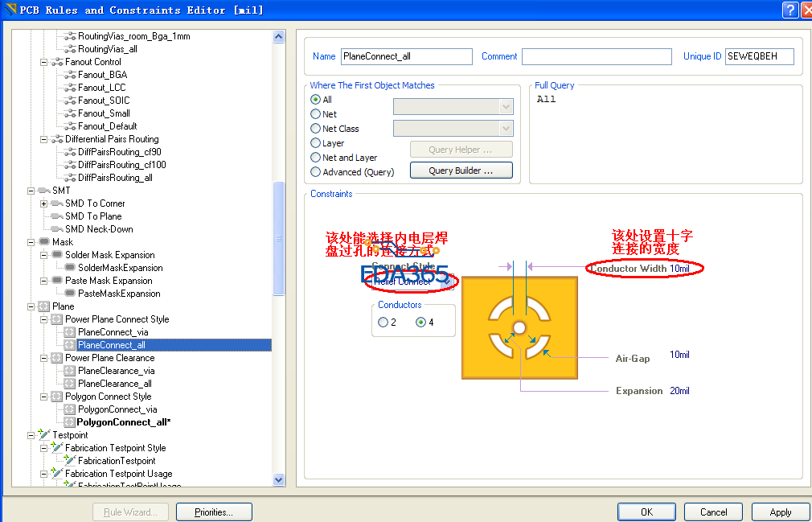Click the PlaneConnect_via rule icon

tap(70, 332)
